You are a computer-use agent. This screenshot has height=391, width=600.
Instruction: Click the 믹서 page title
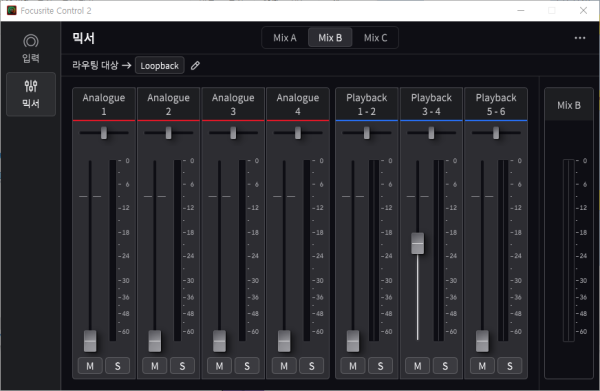pyautogui.click(x=83, y=38)
